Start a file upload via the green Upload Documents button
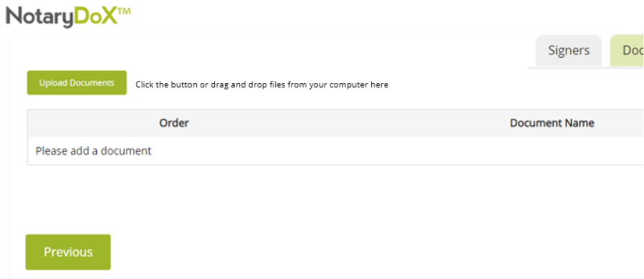Viewport: 644px width, 279px height. [77, 83]
